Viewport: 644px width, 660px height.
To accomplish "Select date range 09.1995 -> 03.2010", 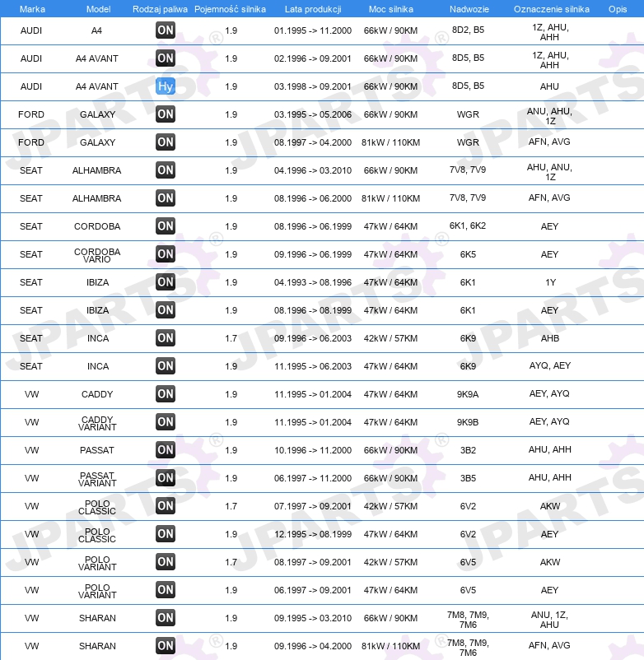I will tap(312, 618).
